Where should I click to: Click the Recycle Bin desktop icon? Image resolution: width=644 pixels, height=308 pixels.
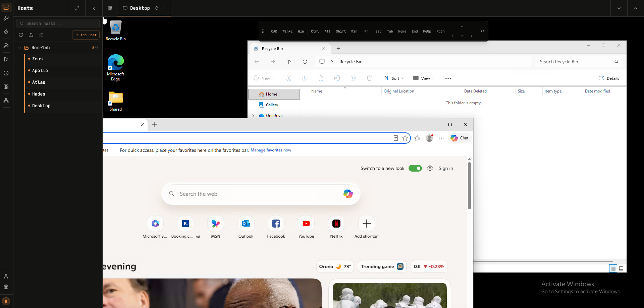[116, 31]
